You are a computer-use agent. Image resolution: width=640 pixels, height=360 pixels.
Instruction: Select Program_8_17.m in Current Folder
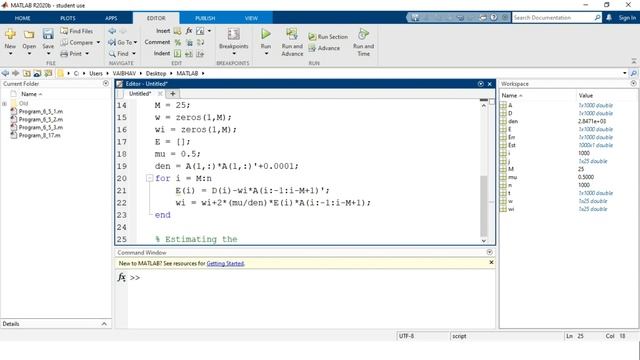click(39, 136)
